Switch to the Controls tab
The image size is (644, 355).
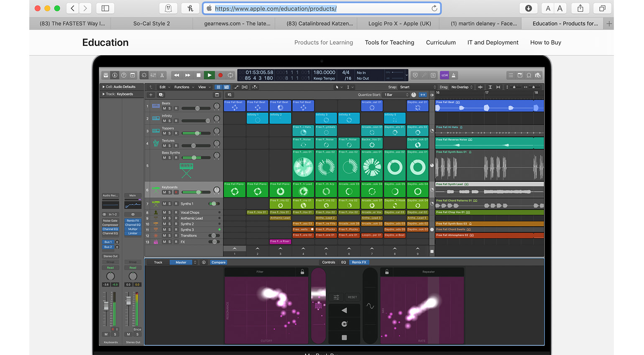coord(329,262)
